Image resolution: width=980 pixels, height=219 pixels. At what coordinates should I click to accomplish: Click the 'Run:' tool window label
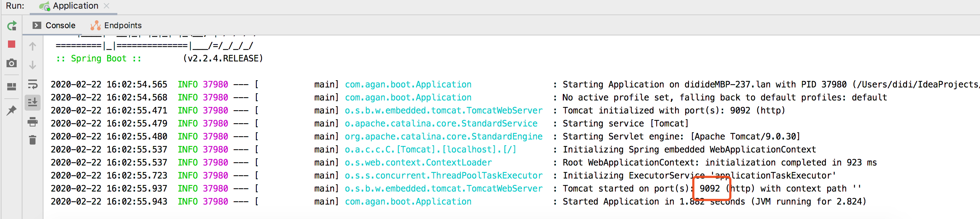15,6
